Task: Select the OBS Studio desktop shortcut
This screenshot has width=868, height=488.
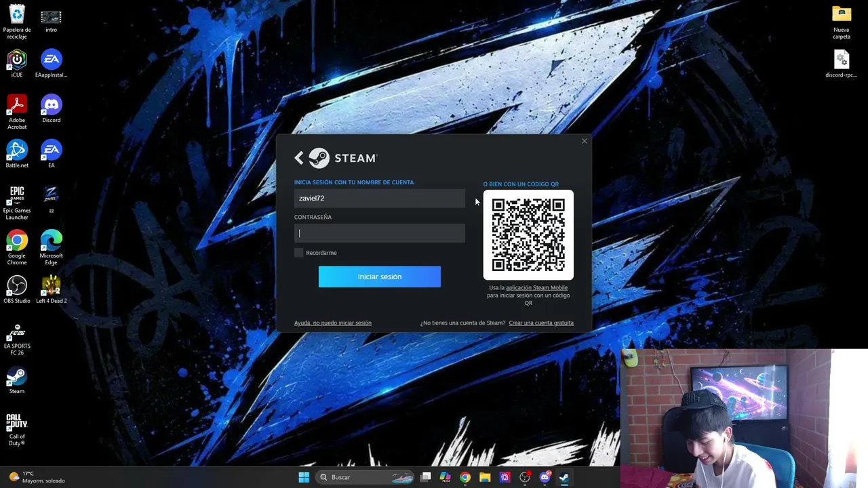Action: click(x=17, y=290)
